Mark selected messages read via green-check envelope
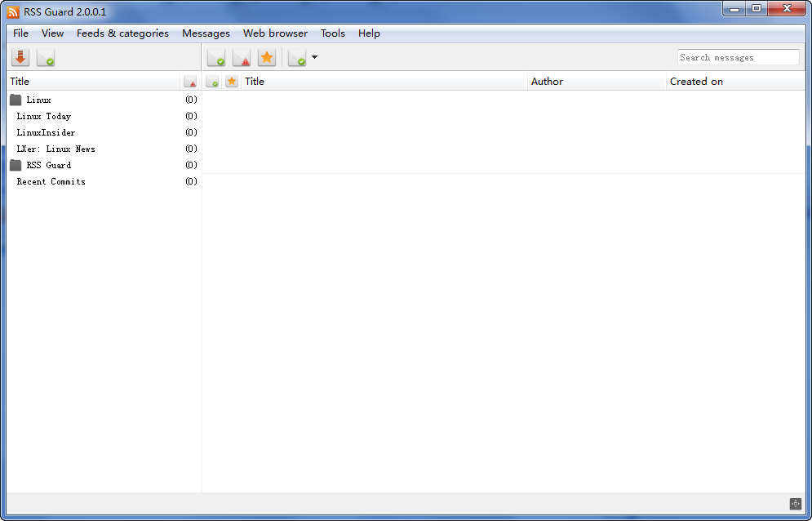Screen dimensions: 812x521 click(216, 57)
